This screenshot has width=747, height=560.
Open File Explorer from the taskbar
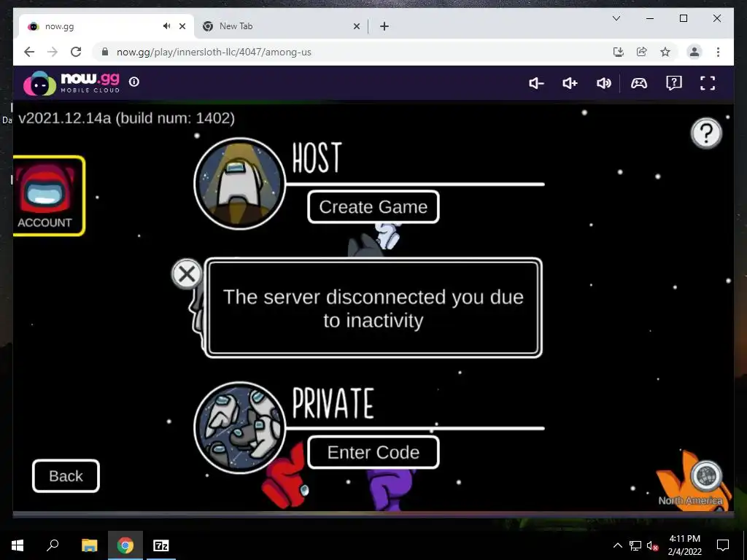pyautogui.click(x=89, y=545)
